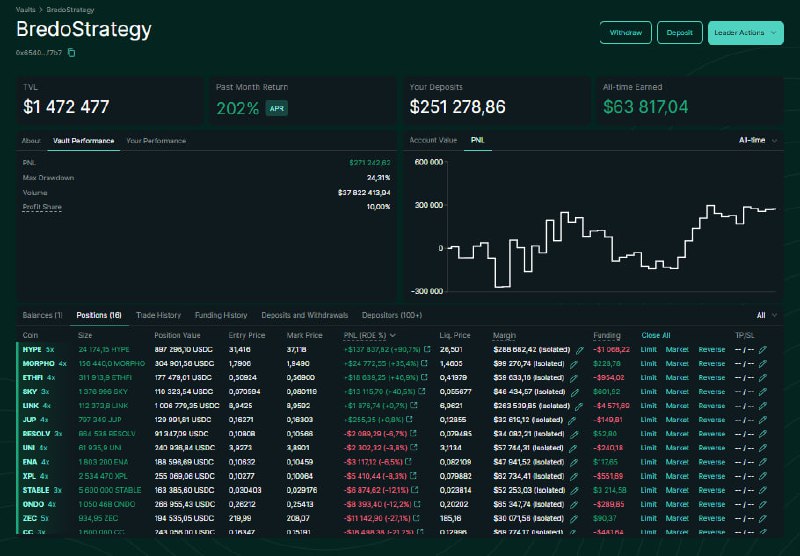Open share link for MORPHO PNL
The height and width of the screenshot is (556, 800).
pyautogui.click(x=424, y=364)
